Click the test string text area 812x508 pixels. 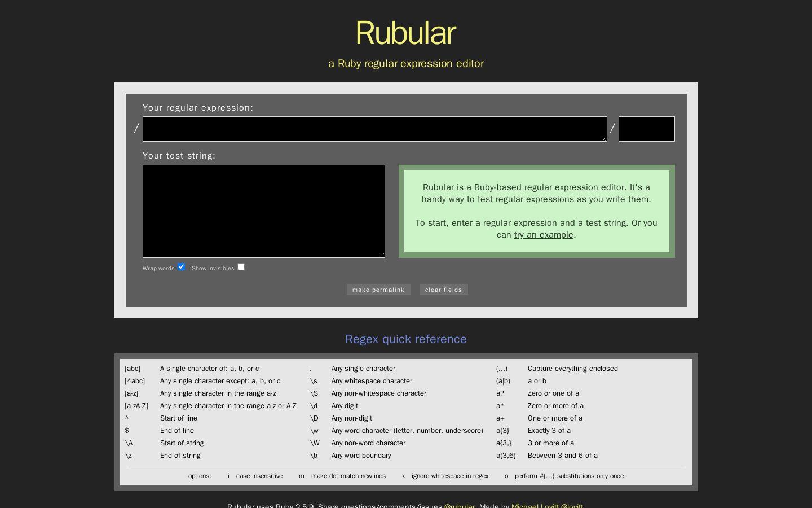264,211
